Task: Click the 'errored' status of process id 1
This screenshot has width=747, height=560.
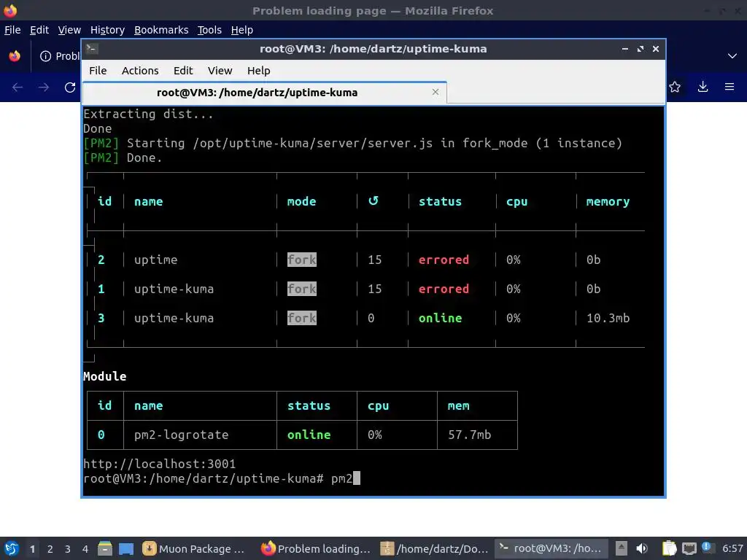Action: [x=444, y=289]
